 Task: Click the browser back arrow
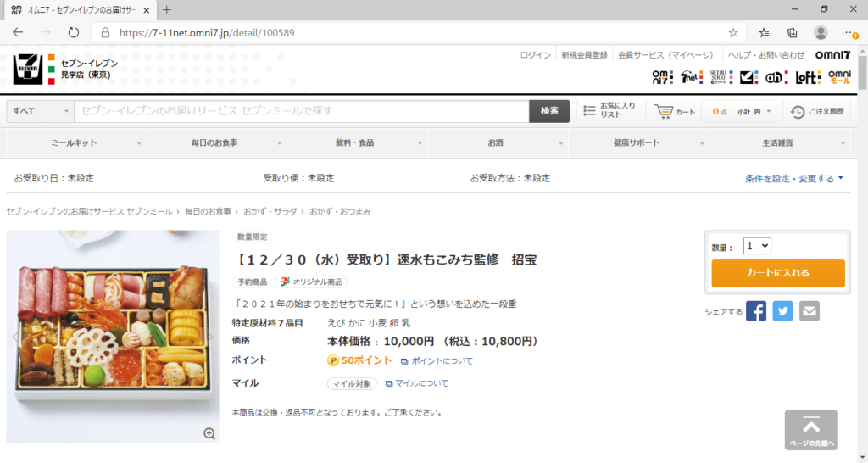pyautogui.click(x=18, y=33)
